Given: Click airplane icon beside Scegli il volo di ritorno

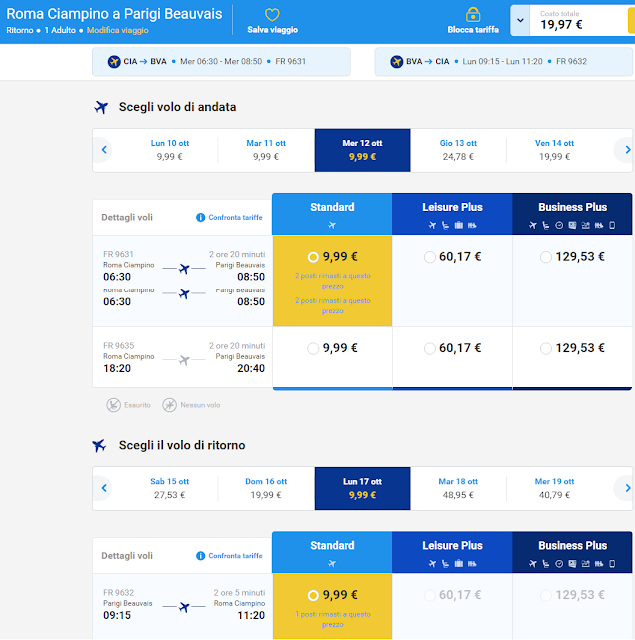Looking at the screenshot, I should pyautogui.click(x=99, y=446).
